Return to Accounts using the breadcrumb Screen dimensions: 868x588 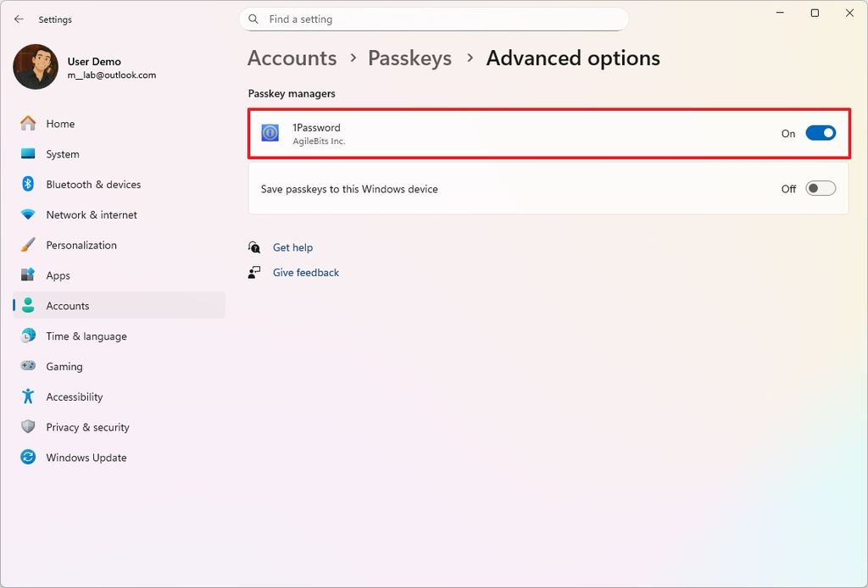[292, 58]
